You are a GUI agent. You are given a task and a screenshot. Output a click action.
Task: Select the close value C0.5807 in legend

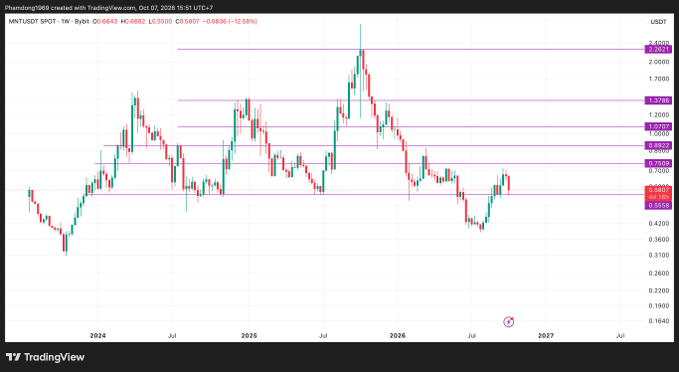(188, 21)
